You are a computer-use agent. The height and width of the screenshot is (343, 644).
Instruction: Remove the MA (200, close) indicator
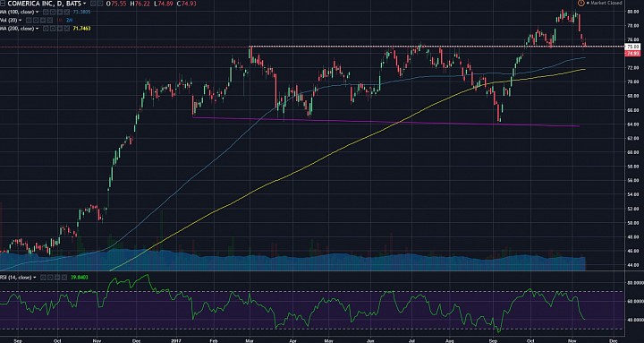66,29
